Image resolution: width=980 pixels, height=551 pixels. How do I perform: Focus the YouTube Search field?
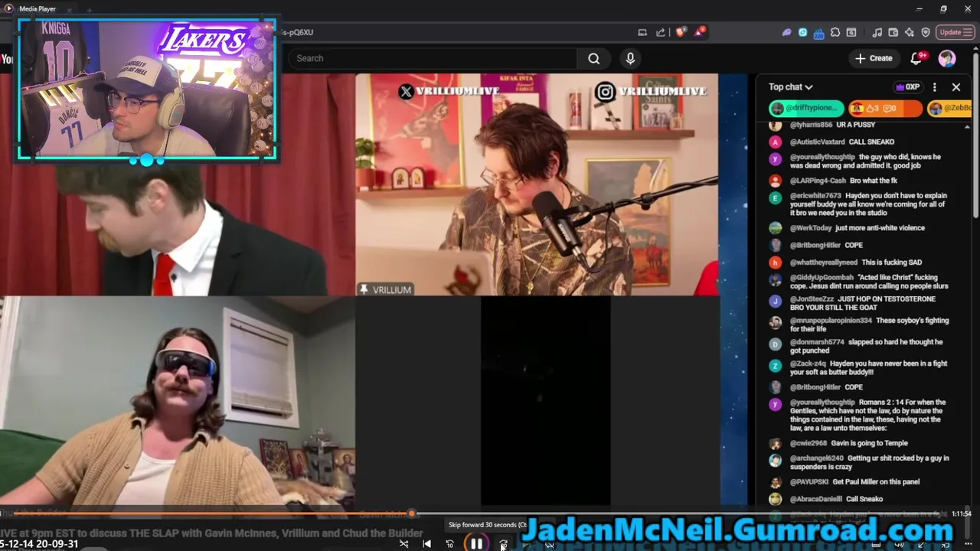(x=433, y=58)
